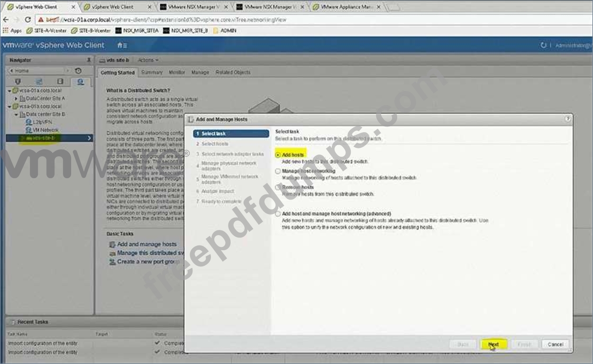This screenshot has width=593, height=364.
Task: Open the NSX_MGR_SITE_B bookmark
Action: (x=185, y=31)
